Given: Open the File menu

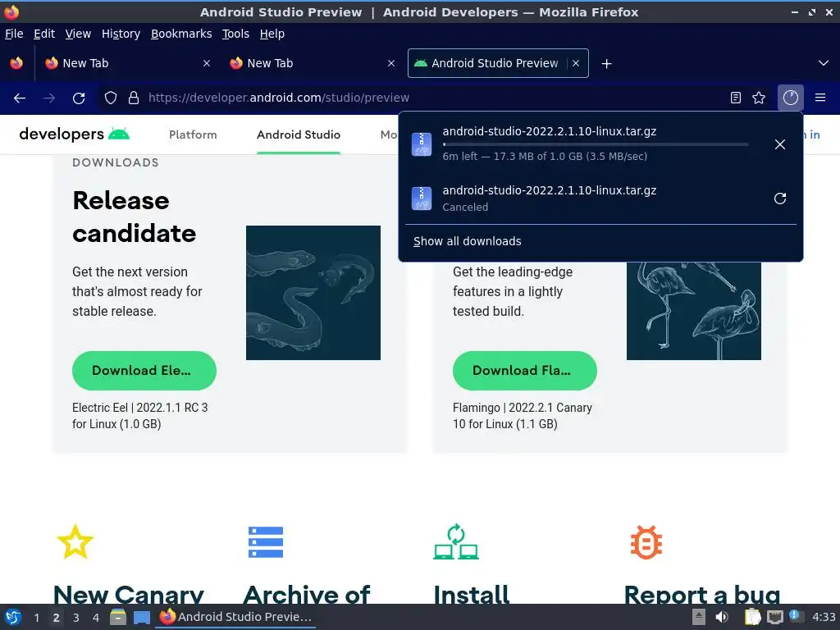Looking at the screenshot, I should pos(14,34).
